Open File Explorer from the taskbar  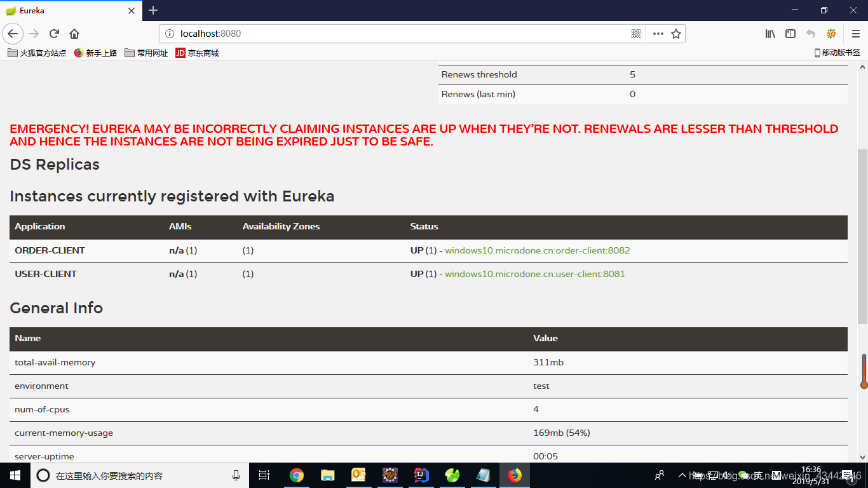327,475
